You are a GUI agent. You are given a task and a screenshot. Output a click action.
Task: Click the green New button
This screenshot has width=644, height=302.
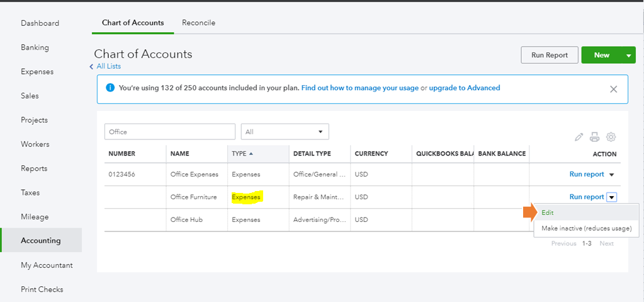click(602, 55)
